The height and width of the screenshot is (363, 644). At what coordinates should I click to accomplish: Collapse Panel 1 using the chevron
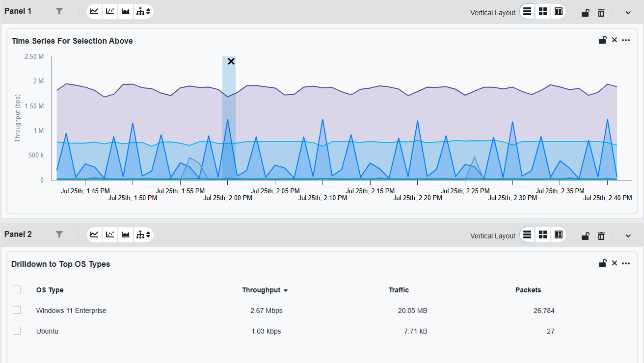point(628,13)
